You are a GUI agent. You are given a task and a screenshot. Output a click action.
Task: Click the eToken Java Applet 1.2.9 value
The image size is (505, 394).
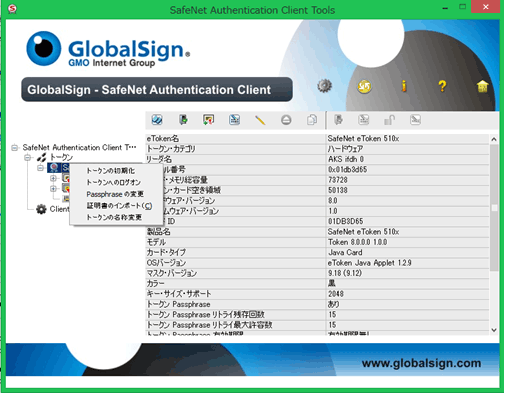point(369,263)
